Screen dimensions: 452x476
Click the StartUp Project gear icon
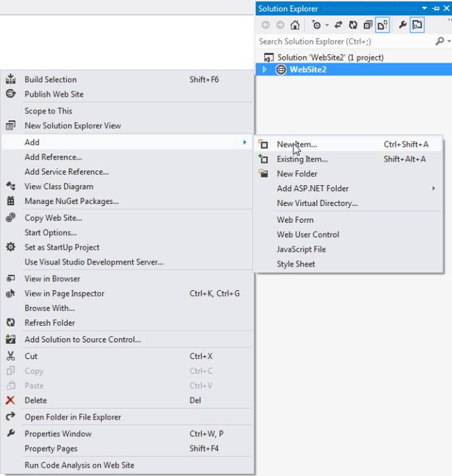[10, 247]
